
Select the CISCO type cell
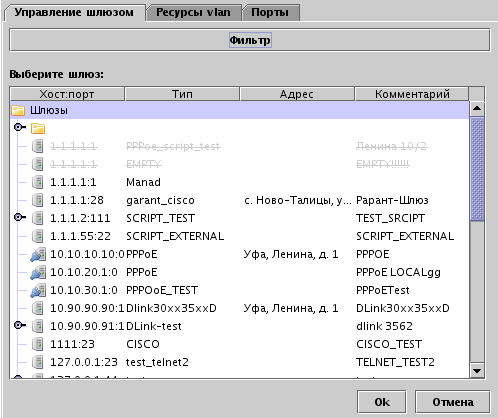click(143, 344)
